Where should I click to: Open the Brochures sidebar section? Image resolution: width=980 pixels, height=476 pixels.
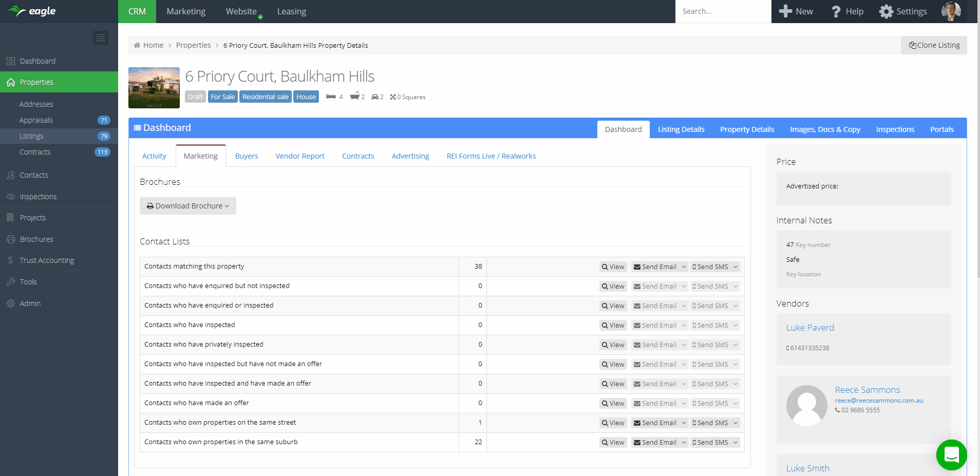tap(36, 239)
